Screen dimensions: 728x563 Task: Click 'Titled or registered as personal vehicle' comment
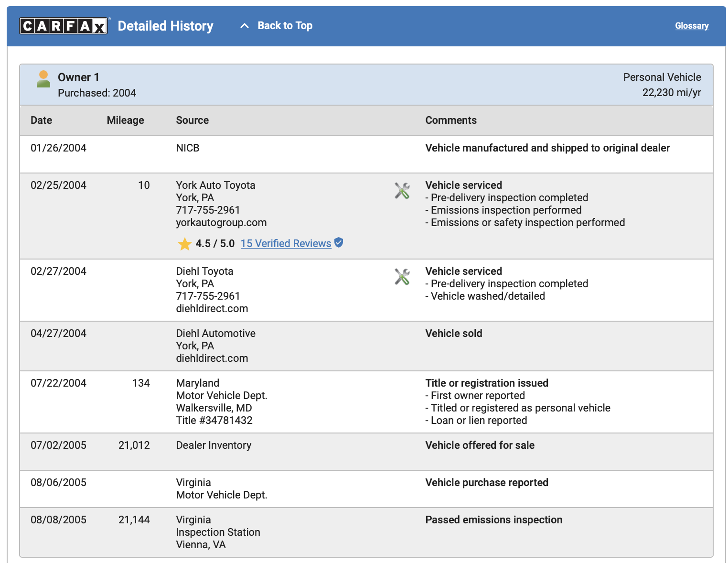point(518,408)
